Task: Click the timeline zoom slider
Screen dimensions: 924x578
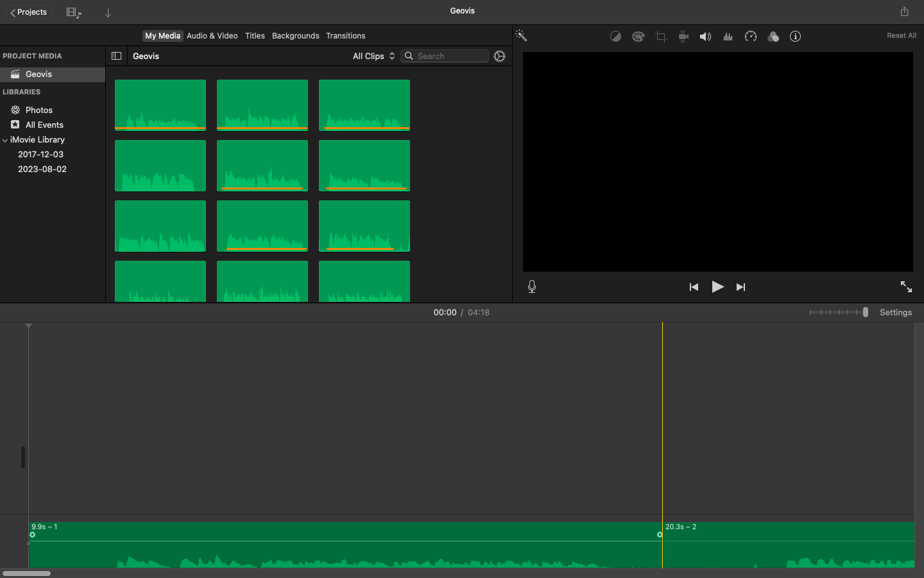Action: [839, 312]
